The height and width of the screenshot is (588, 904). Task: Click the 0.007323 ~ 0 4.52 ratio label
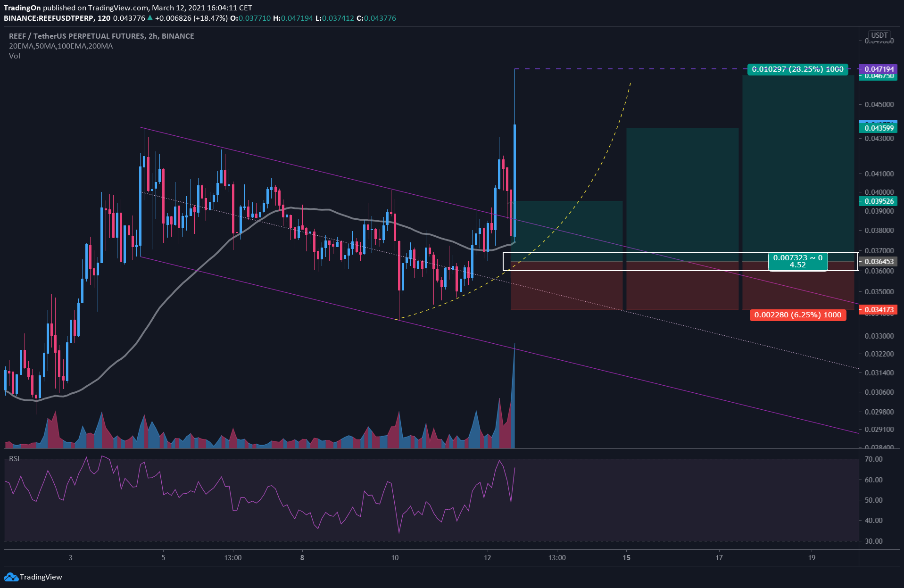pos(798,261)
